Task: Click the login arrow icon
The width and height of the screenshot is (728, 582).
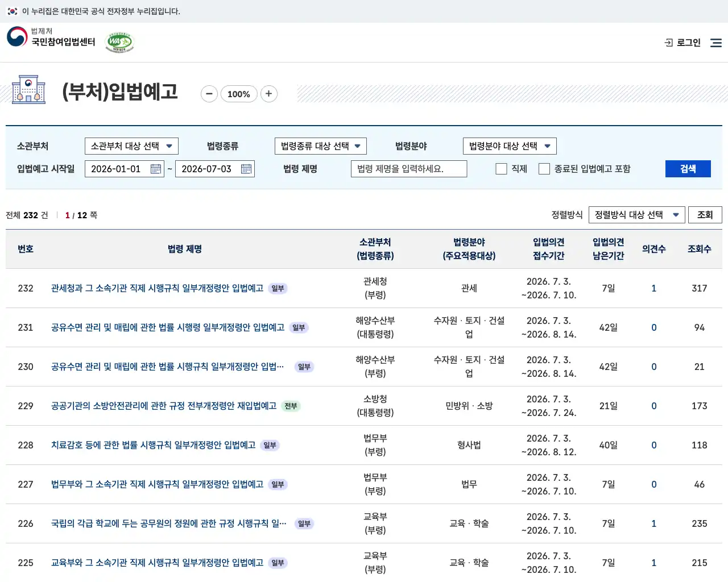Action: click(x=669, y=43)
